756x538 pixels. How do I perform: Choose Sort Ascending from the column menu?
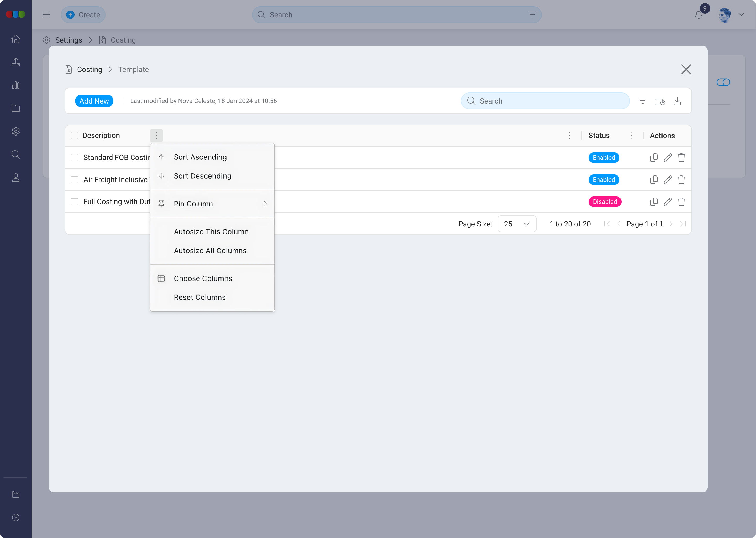pos(200,157)
